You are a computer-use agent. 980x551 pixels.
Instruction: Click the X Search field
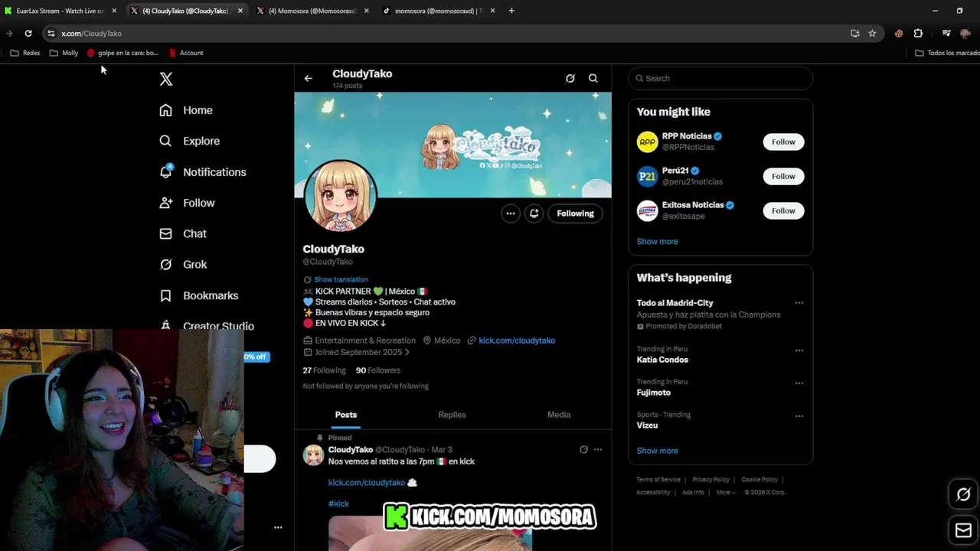(x=720, y=78)
